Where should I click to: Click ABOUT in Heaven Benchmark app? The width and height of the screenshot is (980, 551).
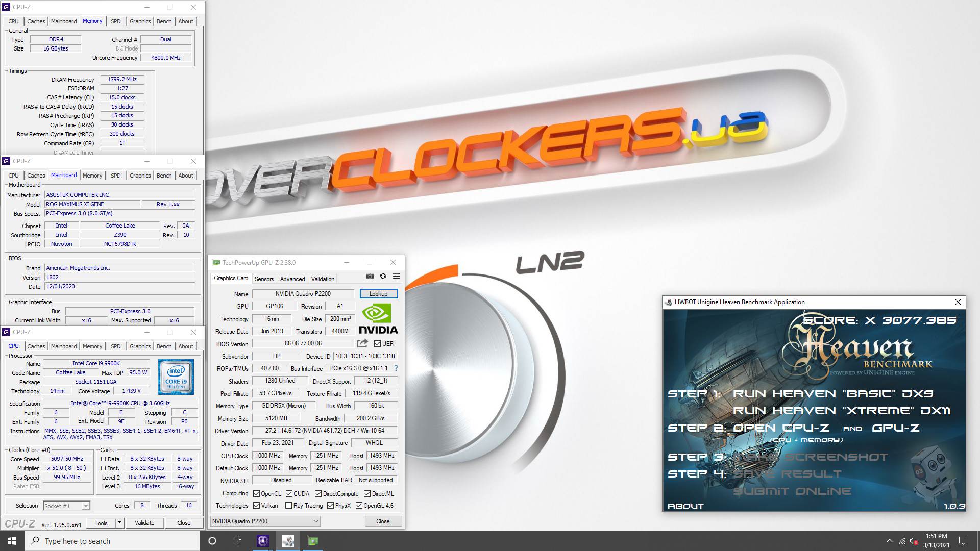point(685,506)
